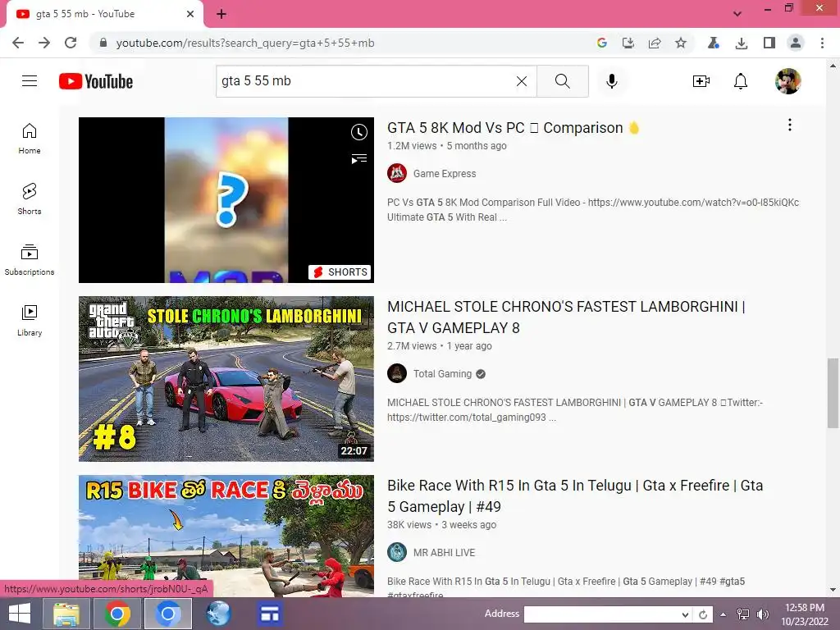Open Google Chrome from the taskbar
Viewport: 840px width, 630px height.
[116, 614]
